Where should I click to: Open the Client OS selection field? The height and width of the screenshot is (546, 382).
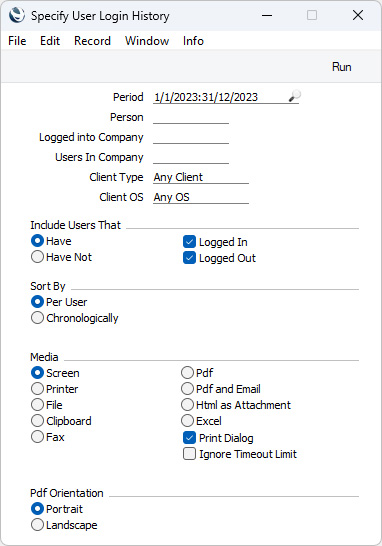tap(201, 197)
